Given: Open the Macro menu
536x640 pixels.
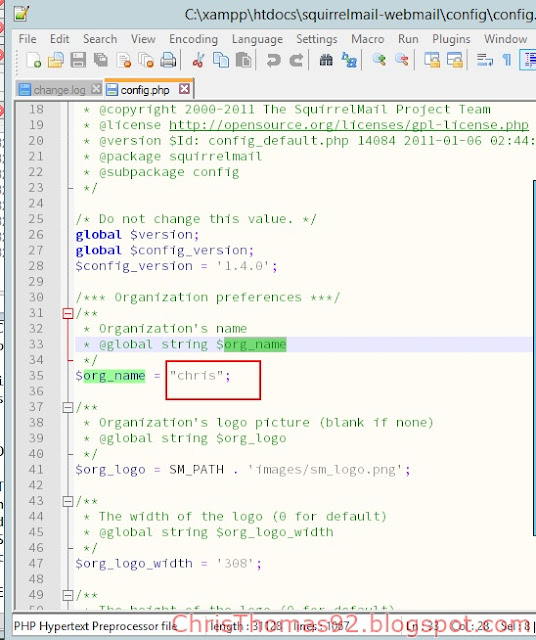Looking at the screenshot, I should 367,39.
